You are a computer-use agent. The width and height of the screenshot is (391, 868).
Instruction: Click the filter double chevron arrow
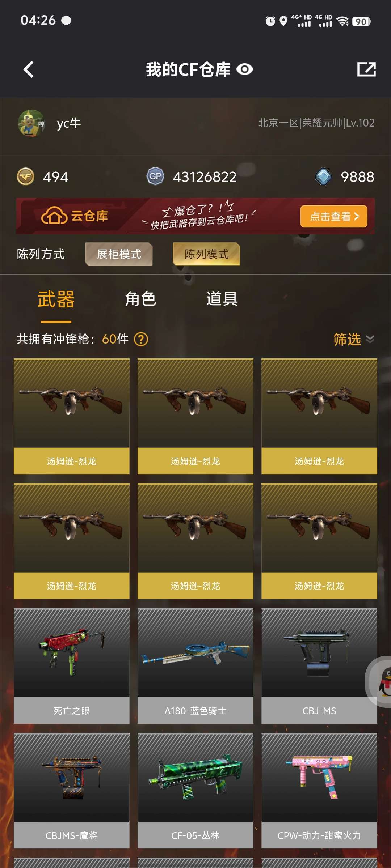[x=370, y=339]
